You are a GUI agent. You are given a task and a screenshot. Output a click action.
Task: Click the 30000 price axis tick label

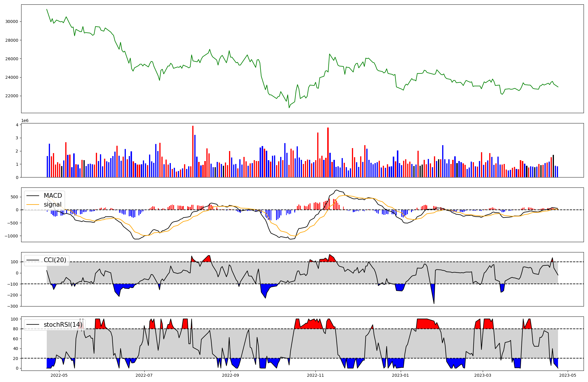point(11,21)
